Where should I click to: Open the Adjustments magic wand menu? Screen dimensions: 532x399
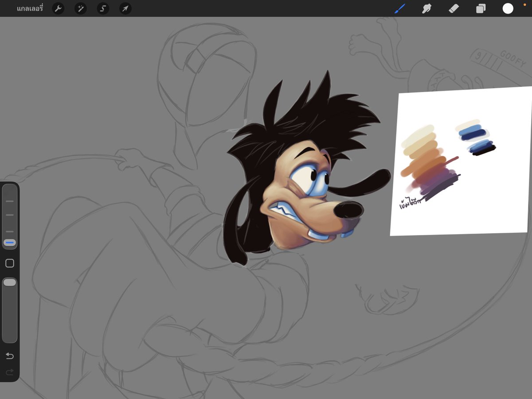pyautogui.click(x=81, y=8)
